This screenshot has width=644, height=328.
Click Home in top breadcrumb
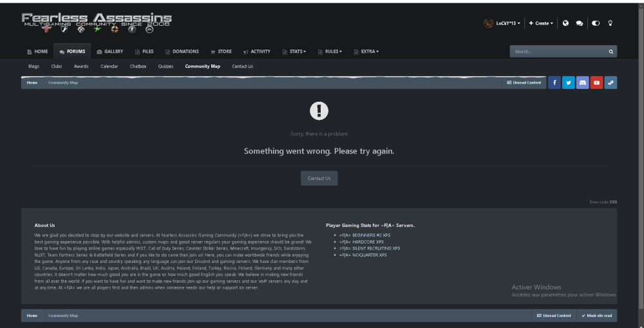(32, 82)
